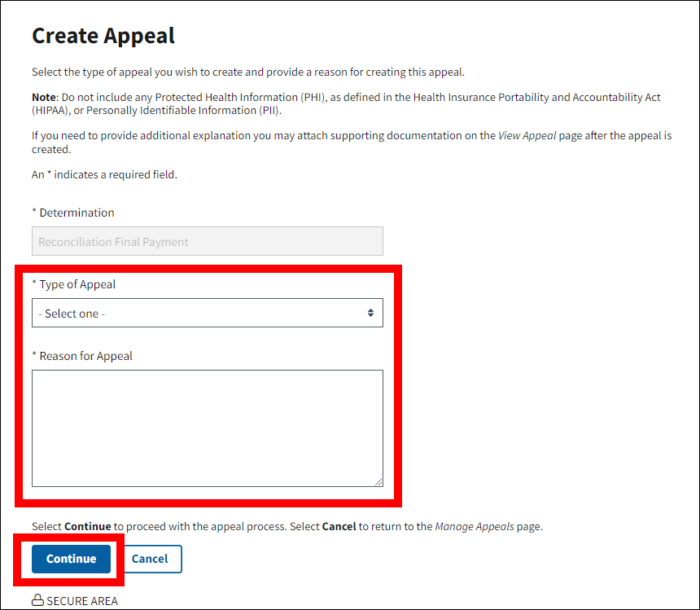Image resolution: width=700 pixels, height=610 pixels.
Task: Open the Type of Appeal select box
Action: tap(207, 313)
